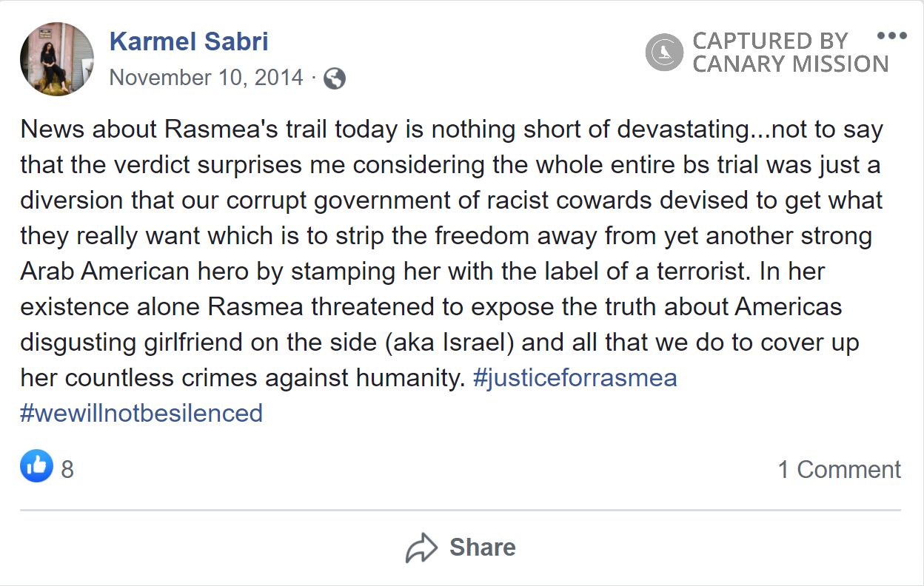Open Karmel Sabri's profile picture
The image size is (924, 586).
[57, 59]
